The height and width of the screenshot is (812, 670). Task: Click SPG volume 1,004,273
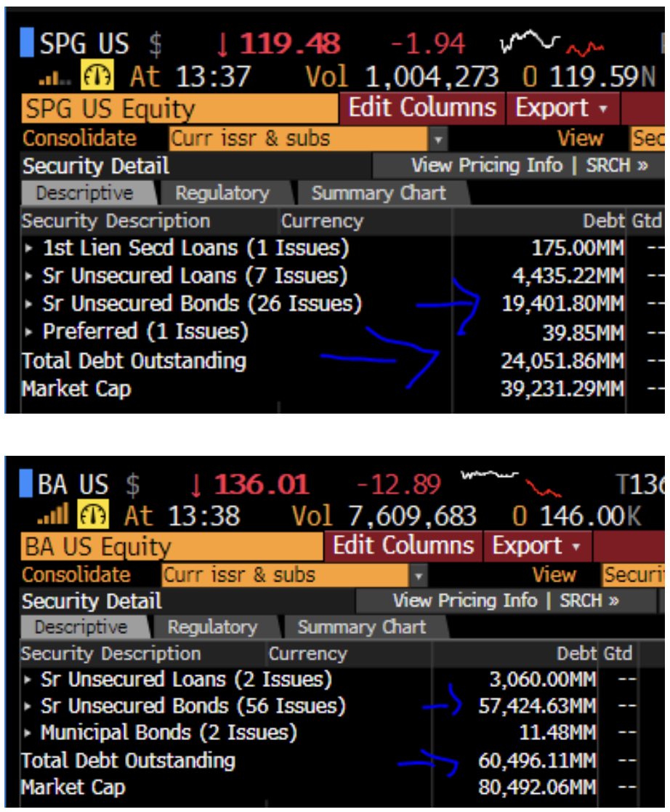[x=432, y=76]
